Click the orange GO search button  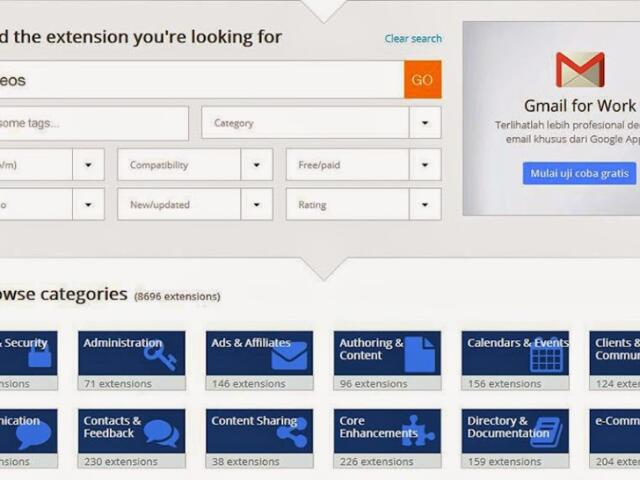tap(422, 80)
